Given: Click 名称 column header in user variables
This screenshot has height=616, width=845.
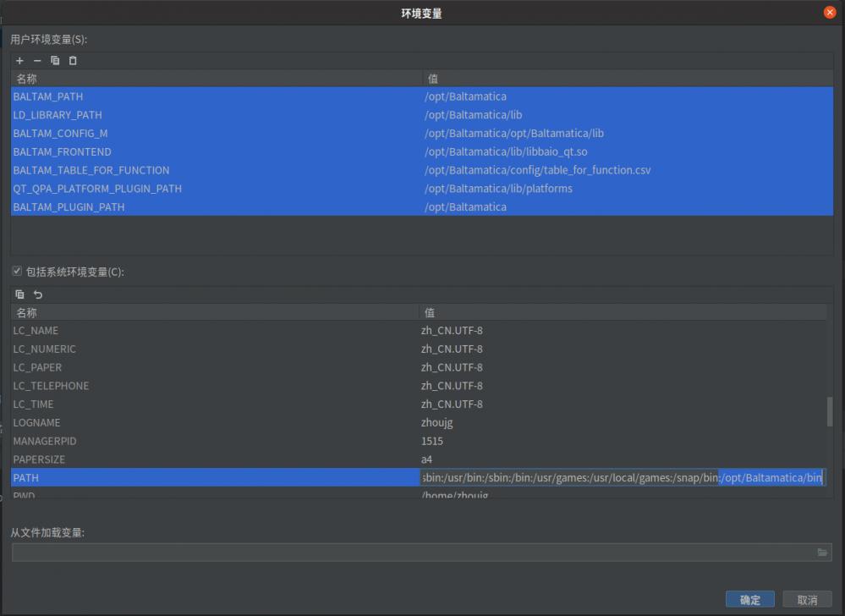Looking at the screenshot, I should pyautogui.click(x=216, y=79).
